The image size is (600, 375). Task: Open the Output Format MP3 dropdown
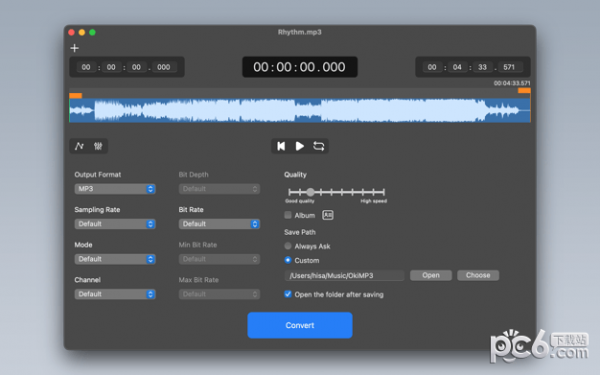(x=115, y=189)
